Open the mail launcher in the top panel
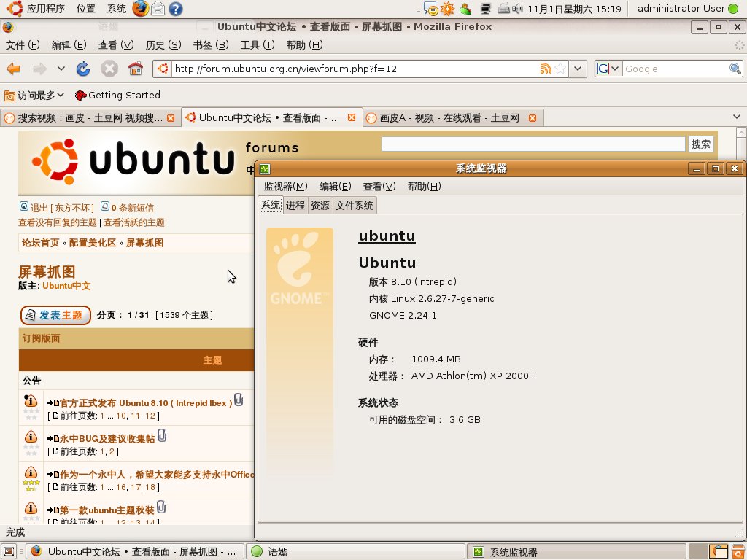Viewport: 747px width, 560px height. coord(158,9)
